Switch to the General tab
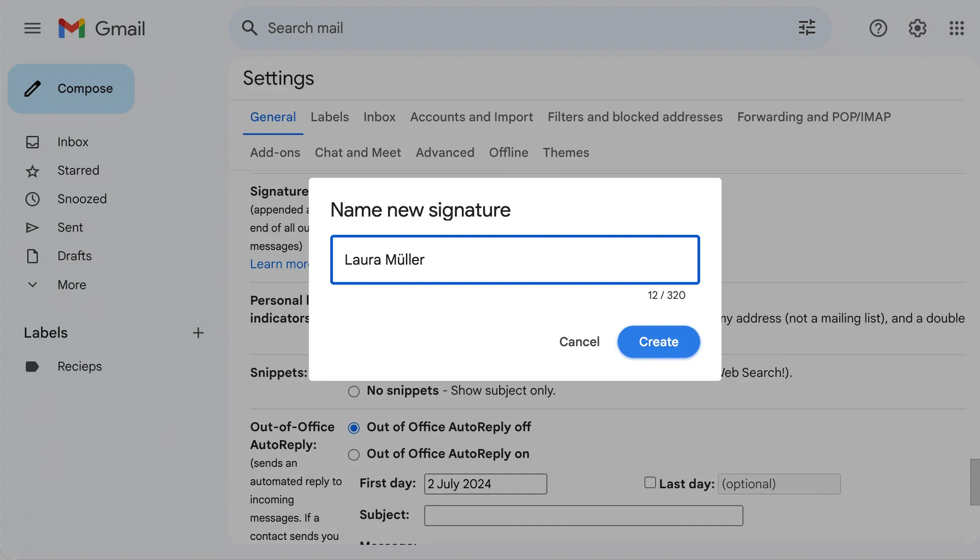 click(x=273, y=117)
